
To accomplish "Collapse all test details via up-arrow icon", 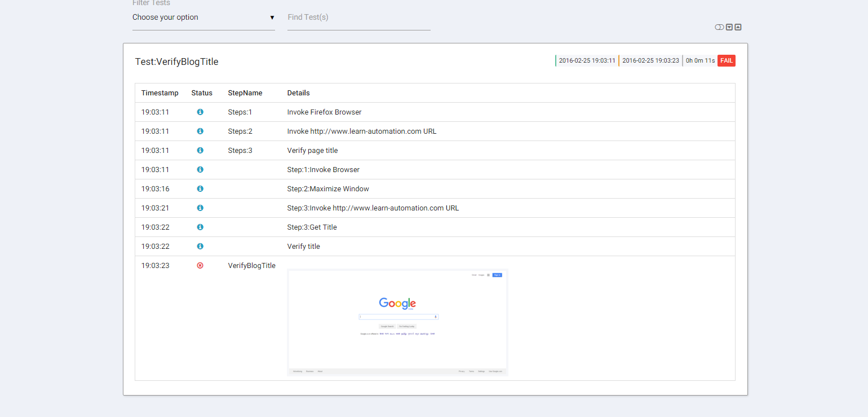I will point(738,27).
